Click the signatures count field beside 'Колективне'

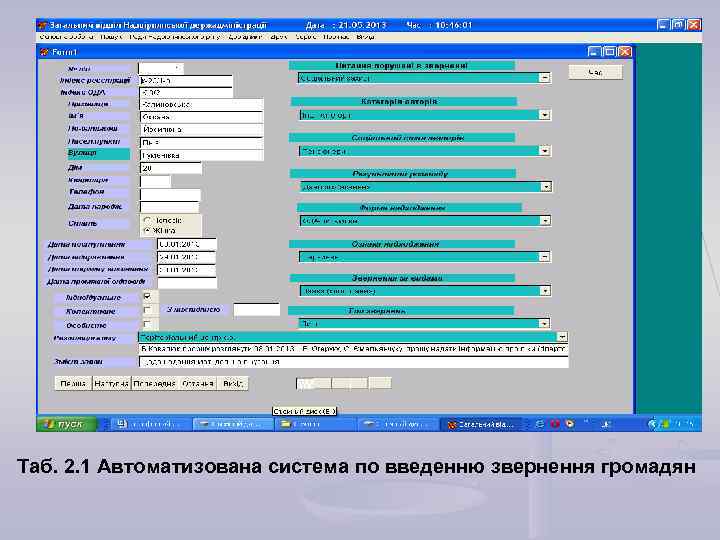[x=256, y=309]
